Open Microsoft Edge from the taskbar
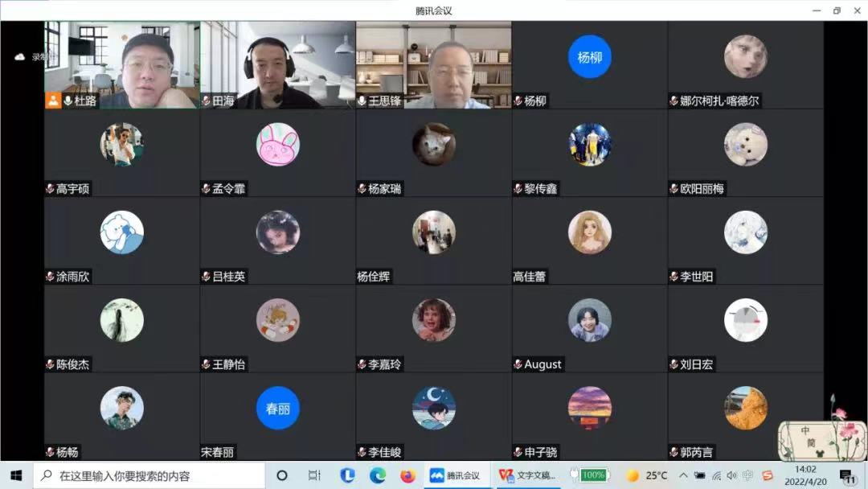 [x=378, y=475]
